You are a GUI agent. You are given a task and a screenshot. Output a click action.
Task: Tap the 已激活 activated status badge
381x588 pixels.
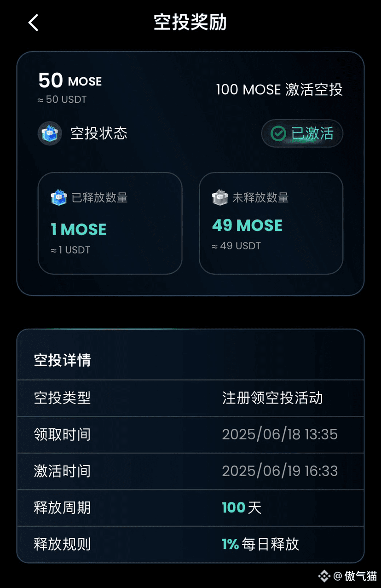click(x=302, y=133)
